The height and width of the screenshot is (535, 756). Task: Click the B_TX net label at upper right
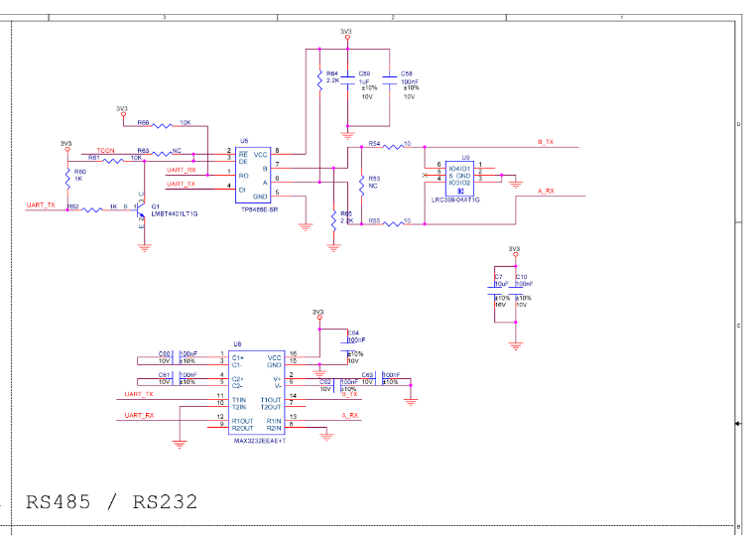pyautogui.click(x=545, y=143)
